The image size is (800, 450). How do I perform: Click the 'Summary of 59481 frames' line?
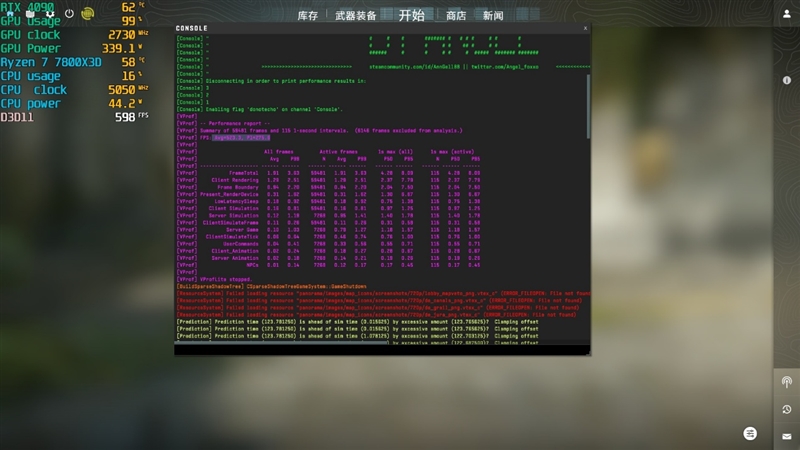[331, 131]
